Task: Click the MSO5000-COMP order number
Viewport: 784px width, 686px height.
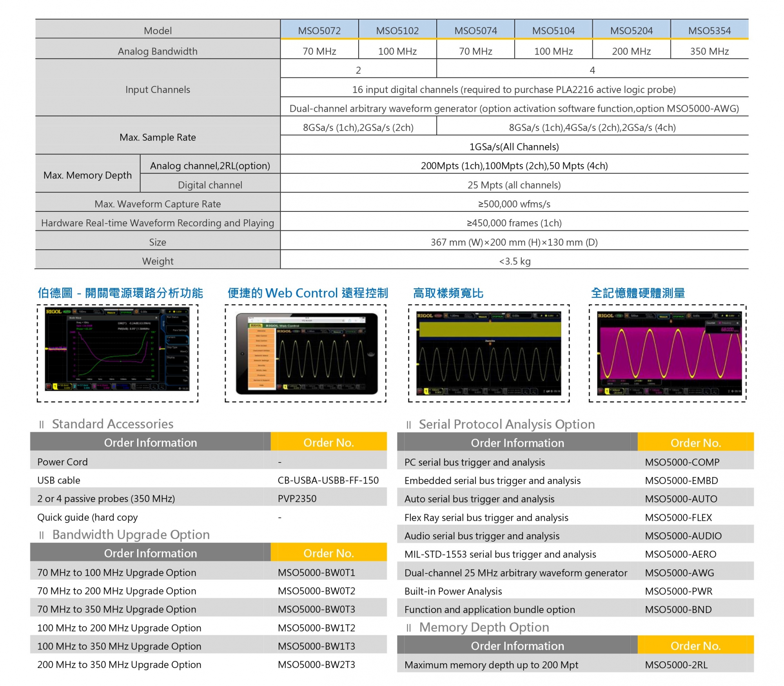Action: click(682, 462)
